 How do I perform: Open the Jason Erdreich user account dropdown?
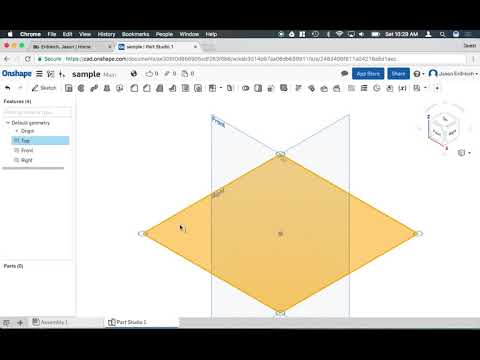tap(453, 74)
